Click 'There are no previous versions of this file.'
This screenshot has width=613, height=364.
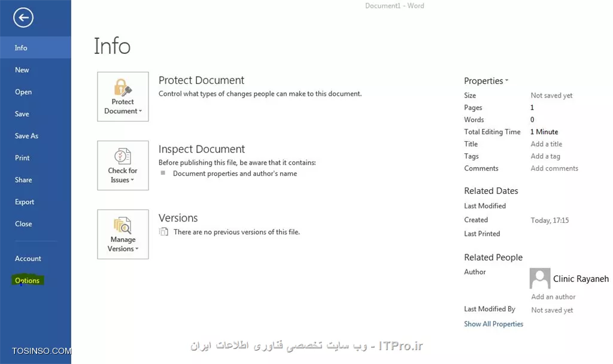point(236,232)
